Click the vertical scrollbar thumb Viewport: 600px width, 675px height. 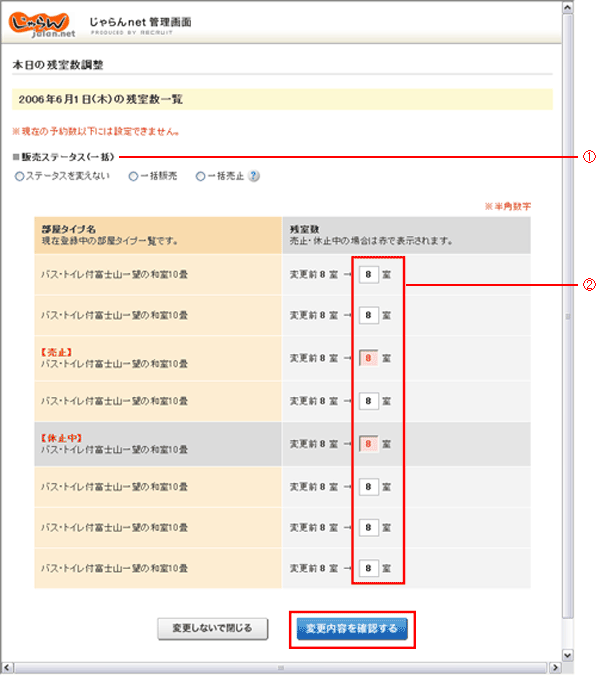568,315
